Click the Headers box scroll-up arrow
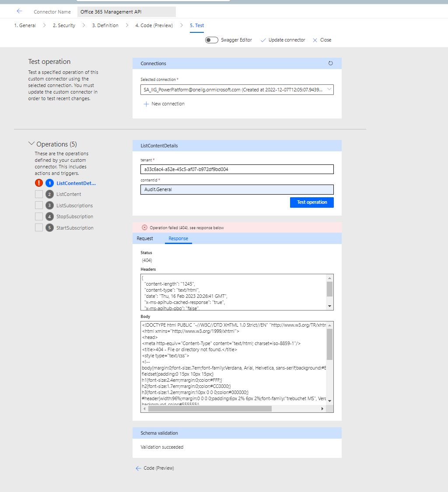 pos(329,278)
